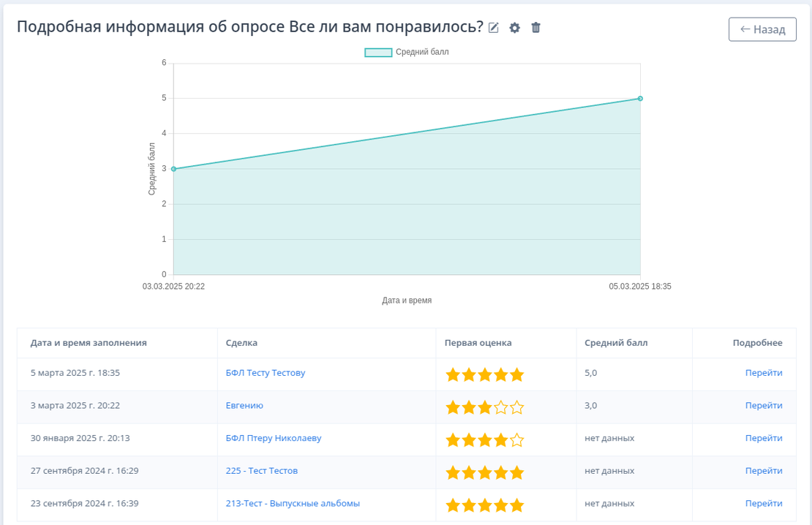Open the deal 225 - Тест Тестов
Screen dimensions: 812x525
(x=262, y=471)
